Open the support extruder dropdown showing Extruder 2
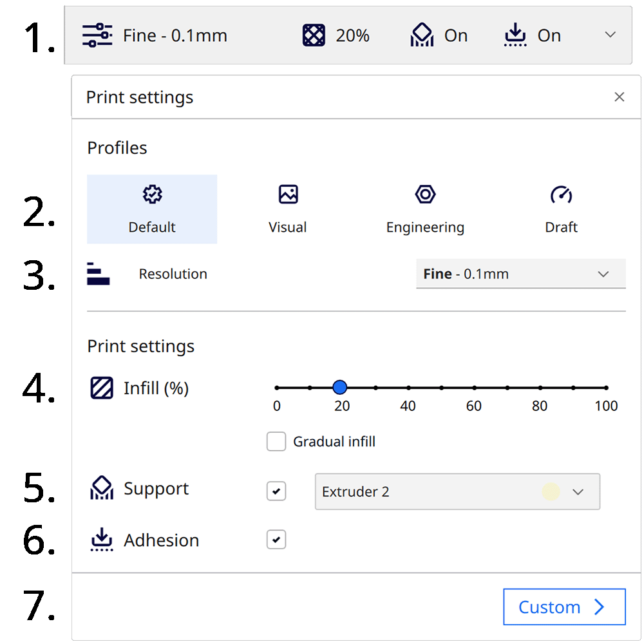The width and height of the screenshot is (644, 644). point(457,491)
